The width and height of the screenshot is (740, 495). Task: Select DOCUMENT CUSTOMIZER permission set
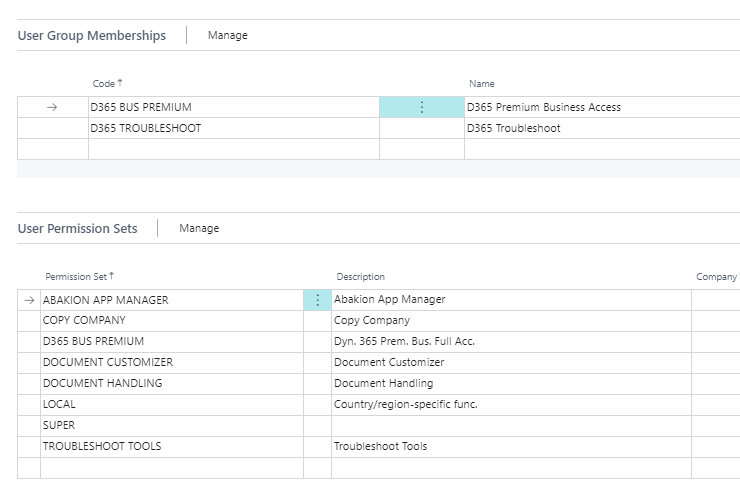172,362
